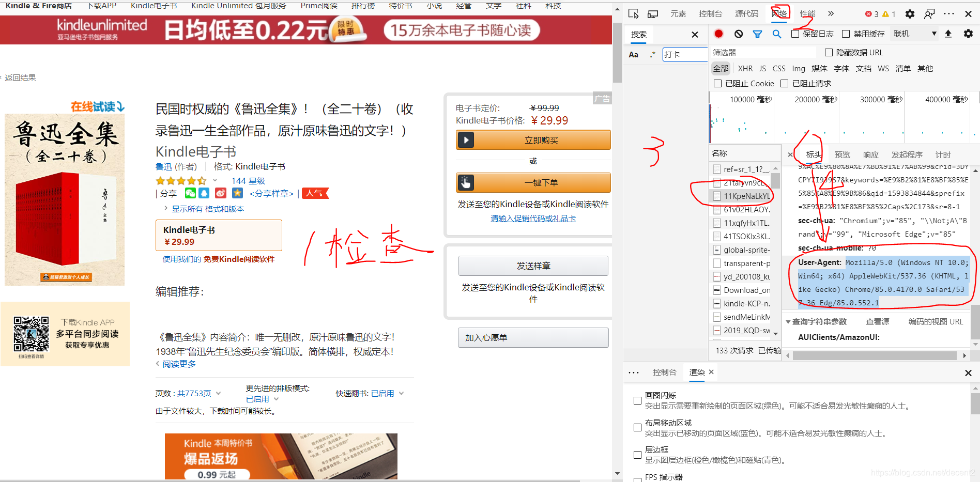
Task: Show more DevTools tabs with double chevron
Action: 831,14
